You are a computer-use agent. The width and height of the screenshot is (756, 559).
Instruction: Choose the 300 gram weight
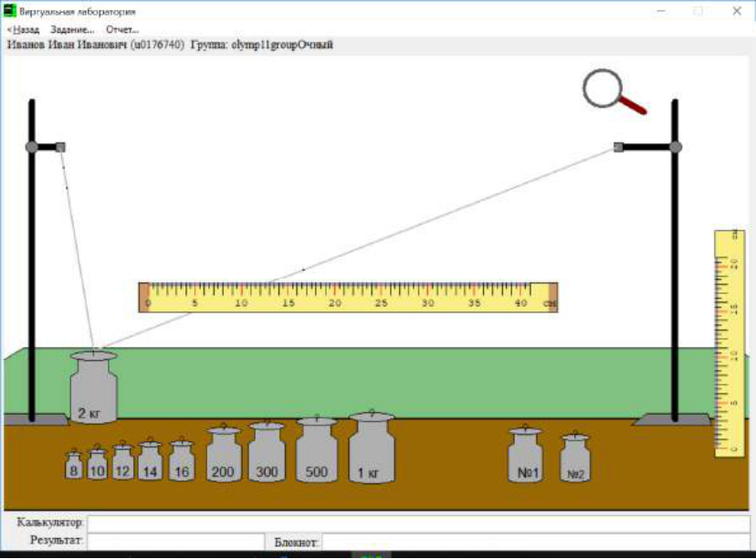pos(267,451)
